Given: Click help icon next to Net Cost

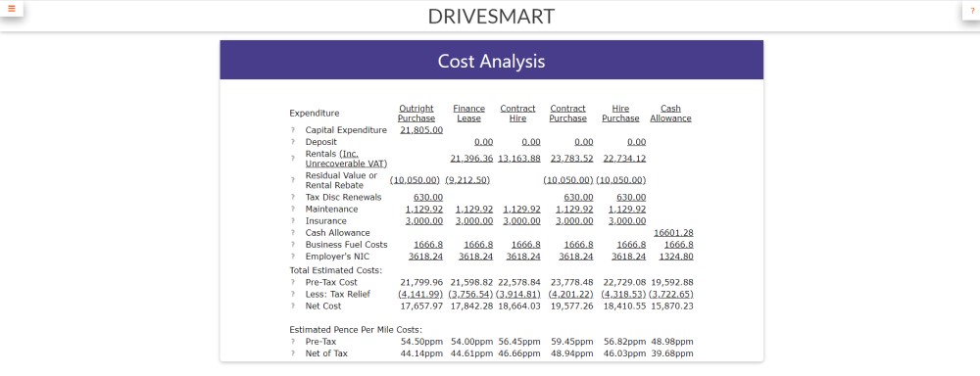Looking at the screenshot, I should [x=292, y=306].
